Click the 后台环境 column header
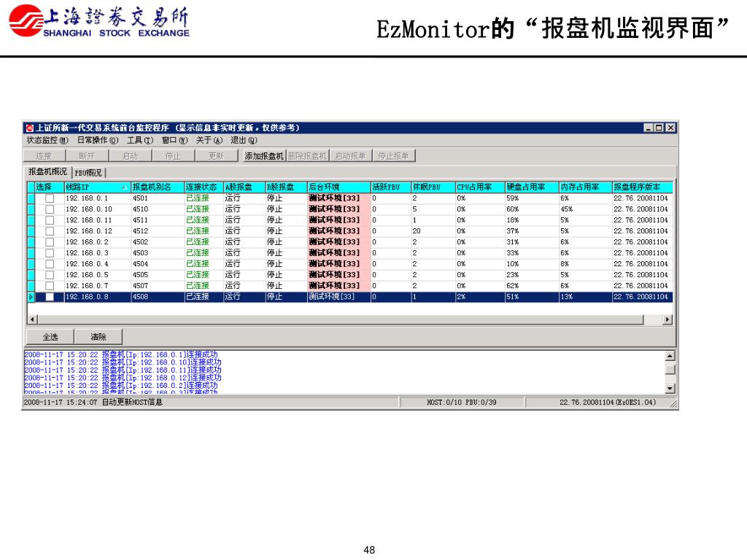Viewport: 747px width, 560px height. [x=338, y=187]
